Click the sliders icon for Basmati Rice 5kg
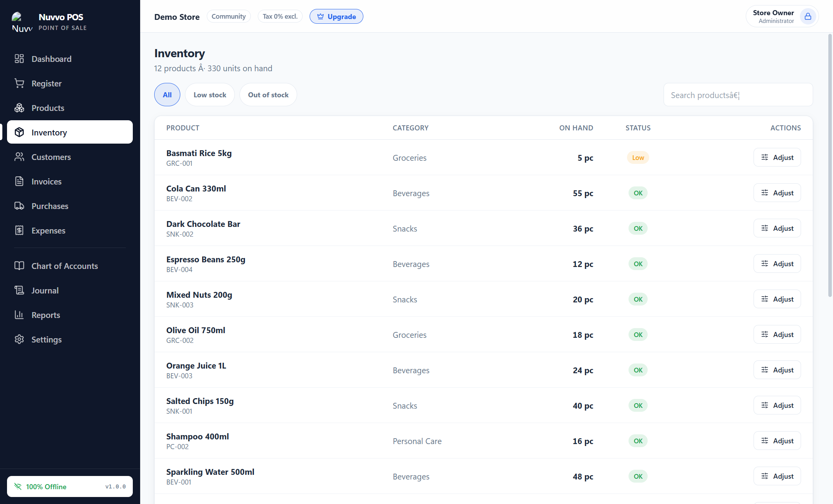The width and height of the screenshot is (833, 504). tap(765, 157)
